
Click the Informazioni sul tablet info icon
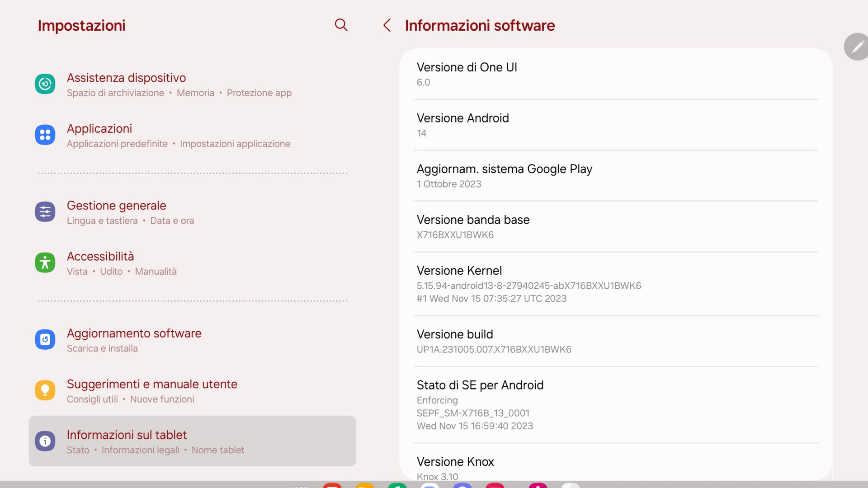click(45, 441)
